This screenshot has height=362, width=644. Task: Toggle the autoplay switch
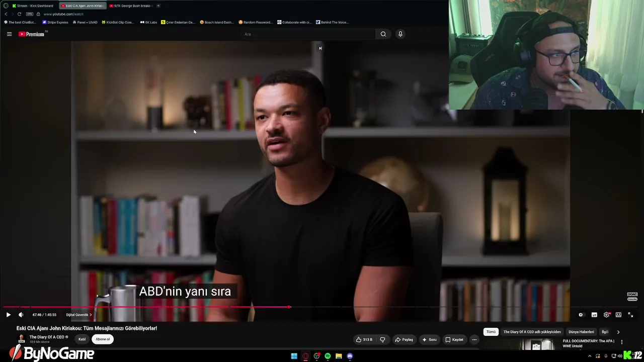coord(581,315)
